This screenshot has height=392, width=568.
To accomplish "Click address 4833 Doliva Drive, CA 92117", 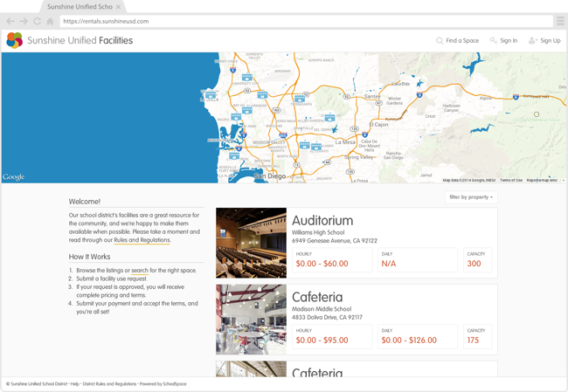I will [x=327, y=318].
